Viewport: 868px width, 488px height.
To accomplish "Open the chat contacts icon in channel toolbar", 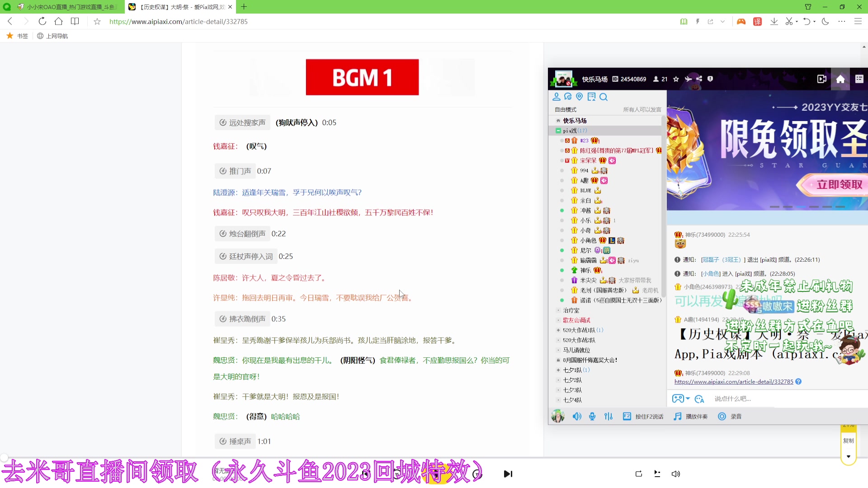I will (567, 97).
